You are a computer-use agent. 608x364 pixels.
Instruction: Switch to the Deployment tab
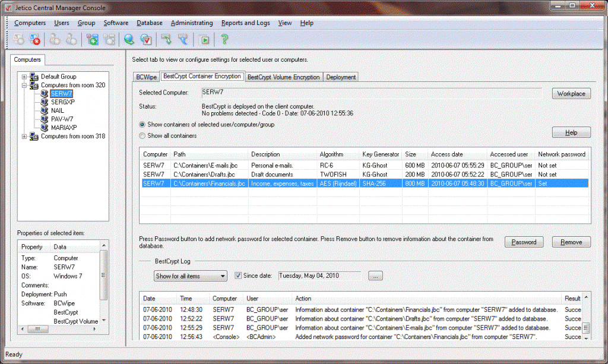tap(341, 77)
